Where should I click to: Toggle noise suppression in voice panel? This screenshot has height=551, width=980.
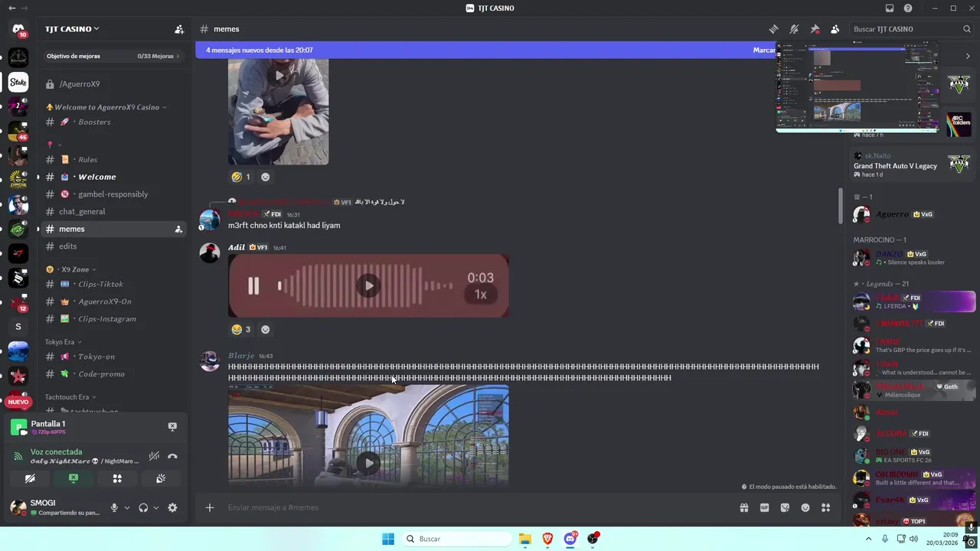click(154, 456)
